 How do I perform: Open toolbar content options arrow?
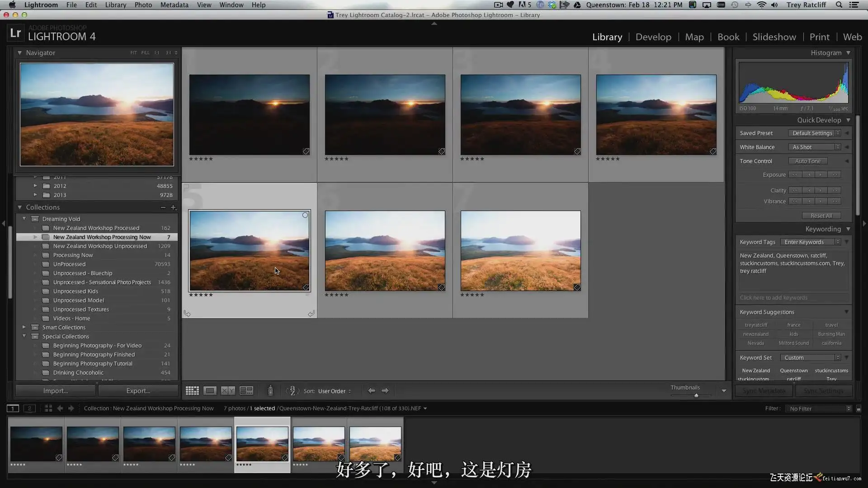pos(724,391)
